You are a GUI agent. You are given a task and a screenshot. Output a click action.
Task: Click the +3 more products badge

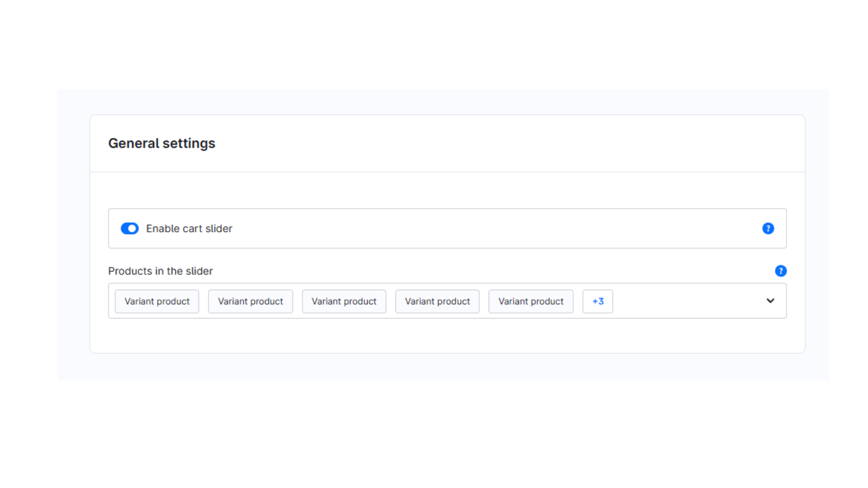click(x=598, y=301)
